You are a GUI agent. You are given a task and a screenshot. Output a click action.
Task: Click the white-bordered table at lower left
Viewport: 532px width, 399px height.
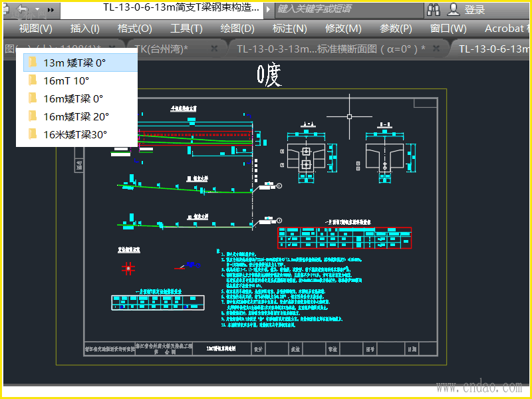(x=158, y=303)
